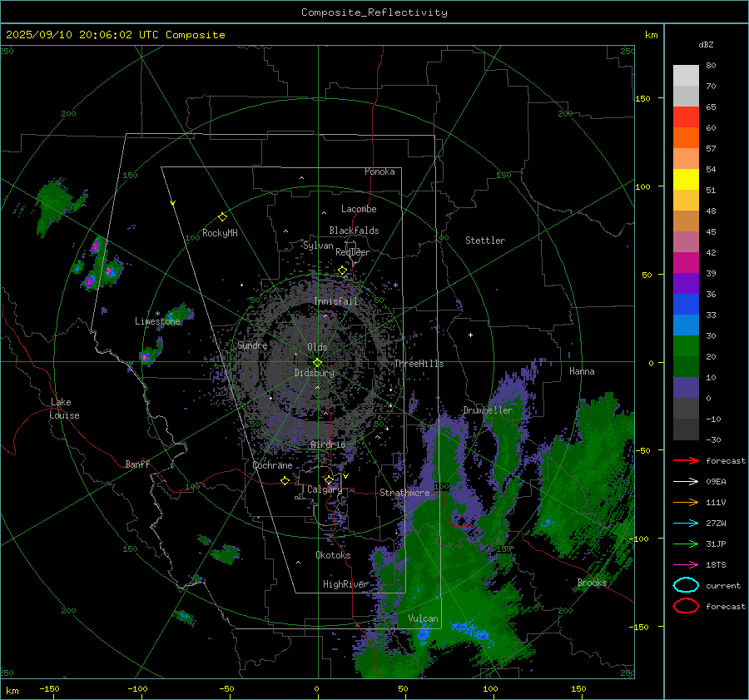Click the Ponoka city label

[379, 171]
